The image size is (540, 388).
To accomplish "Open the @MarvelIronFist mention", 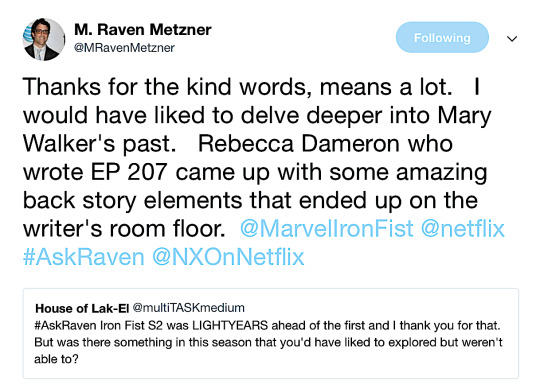I will coord(326,229).
